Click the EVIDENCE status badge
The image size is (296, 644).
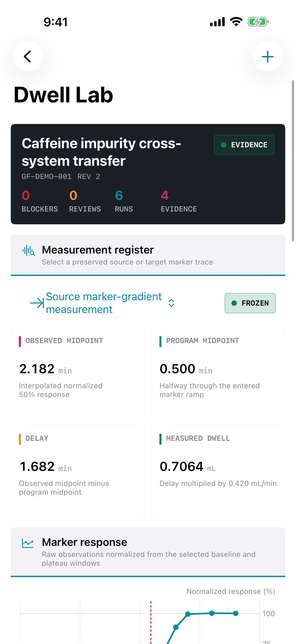tap(244, 145)
